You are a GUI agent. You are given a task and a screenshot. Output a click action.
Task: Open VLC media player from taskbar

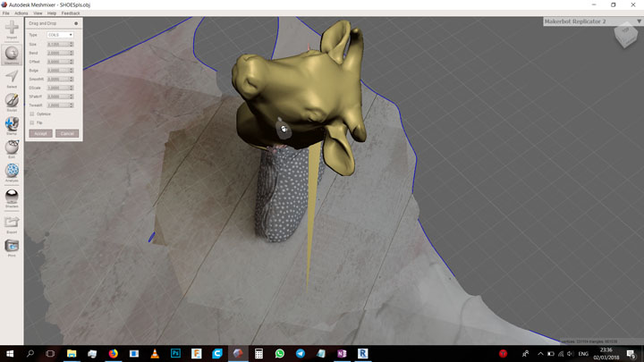click(x=155, y=353)
